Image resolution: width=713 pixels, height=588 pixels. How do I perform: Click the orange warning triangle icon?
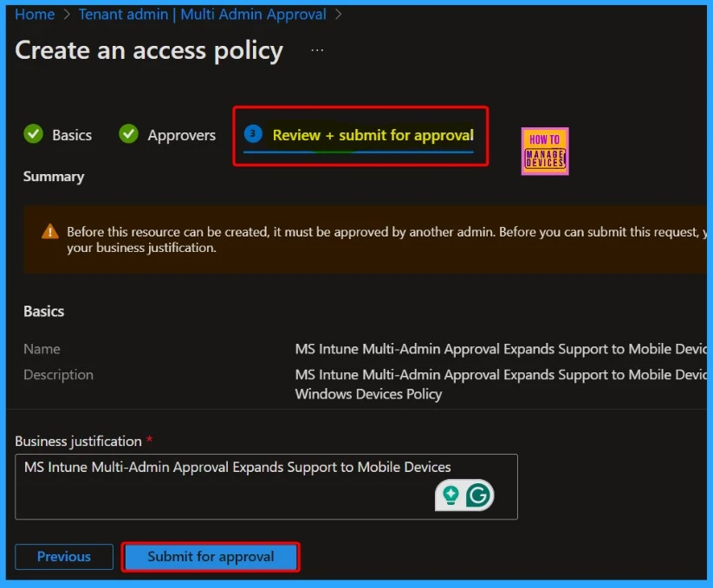point(50,232)
